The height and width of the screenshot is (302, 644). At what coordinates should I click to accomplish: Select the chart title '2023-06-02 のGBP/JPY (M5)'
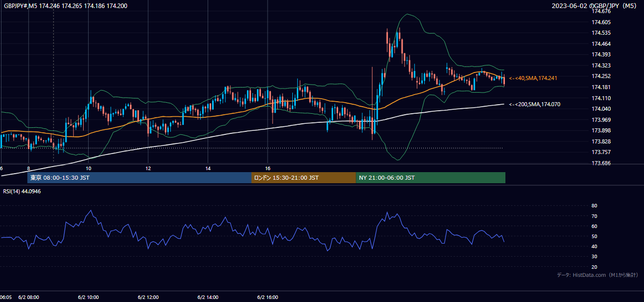(595, 6)
